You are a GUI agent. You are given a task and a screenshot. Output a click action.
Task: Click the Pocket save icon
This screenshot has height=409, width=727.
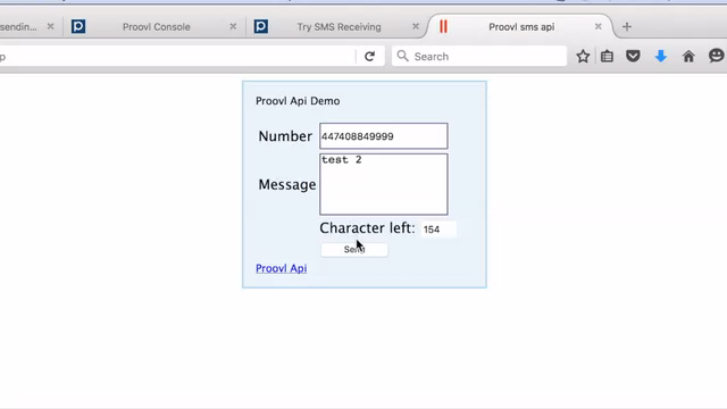click(633, 57)
